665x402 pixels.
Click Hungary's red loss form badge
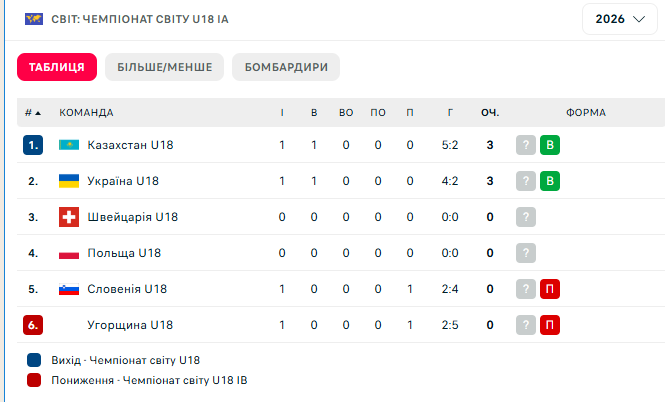tap(549, 325)
